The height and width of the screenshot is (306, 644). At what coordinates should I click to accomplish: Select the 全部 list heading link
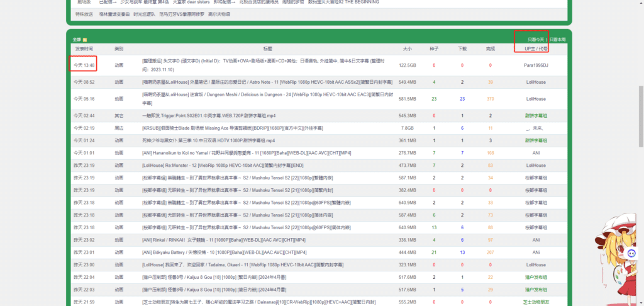pyautogui.click(x=77, y=40)
